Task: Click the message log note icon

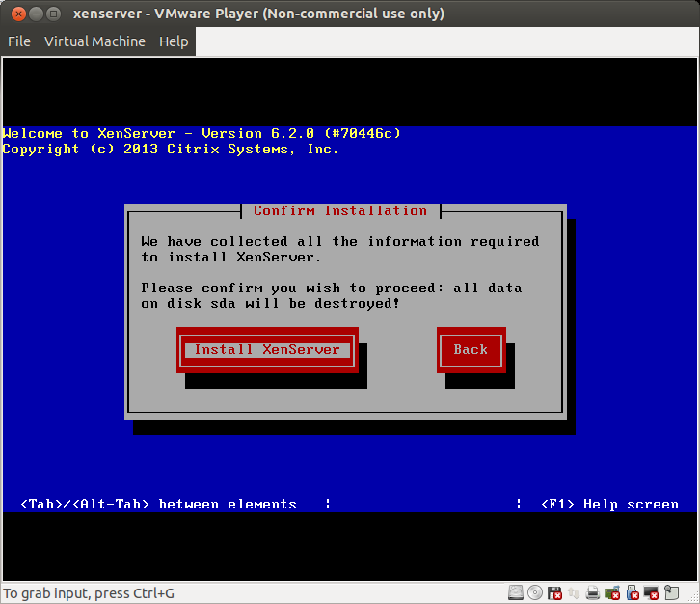Action: pyautogui.click(x=671, y=592)
